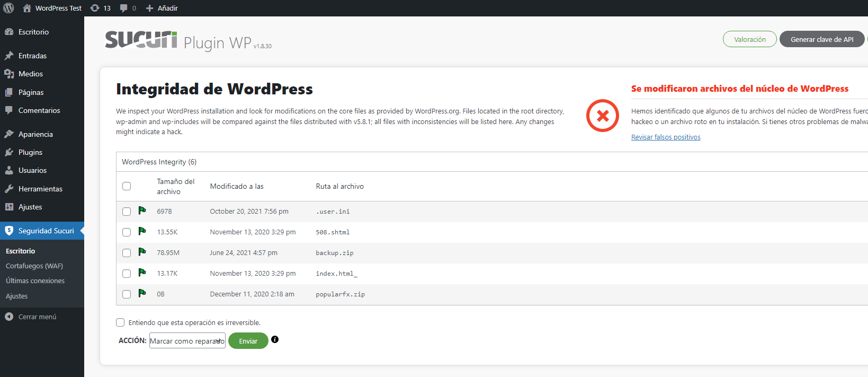The height and width of the screenshot is (377, 868).
Task: Click the info icon beside Enviar
Action: pos(275,339)
